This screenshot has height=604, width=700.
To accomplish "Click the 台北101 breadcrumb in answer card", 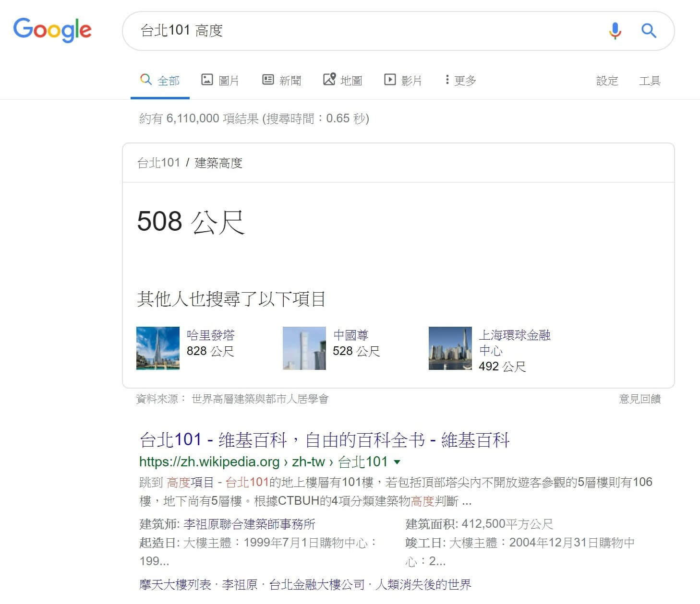I will (158, 163).
